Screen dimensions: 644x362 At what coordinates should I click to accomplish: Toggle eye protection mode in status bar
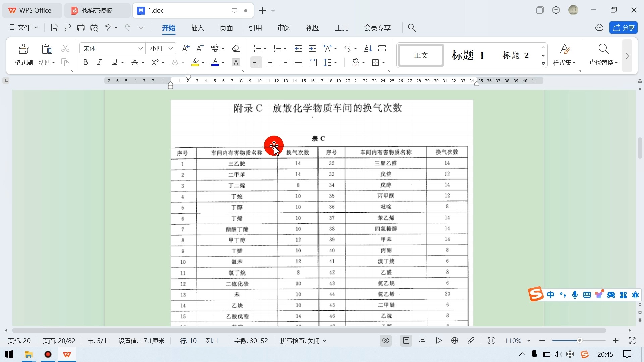click(386, 341)
